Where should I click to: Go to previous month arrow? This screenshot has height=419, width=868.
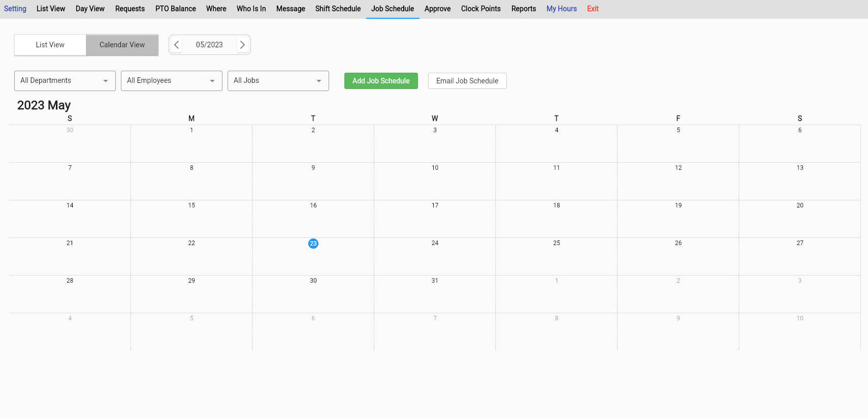coord(177,45)
